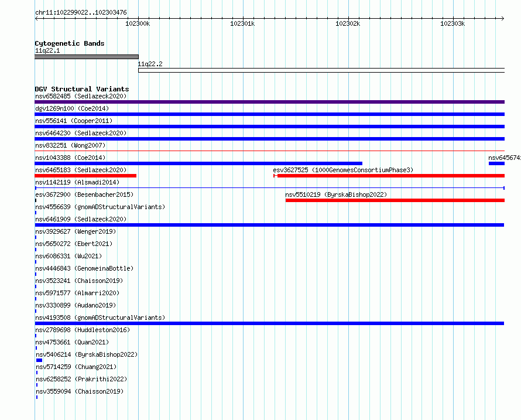Select the esv3672900 (Besenbacher2015) label

tap(84, 194)
